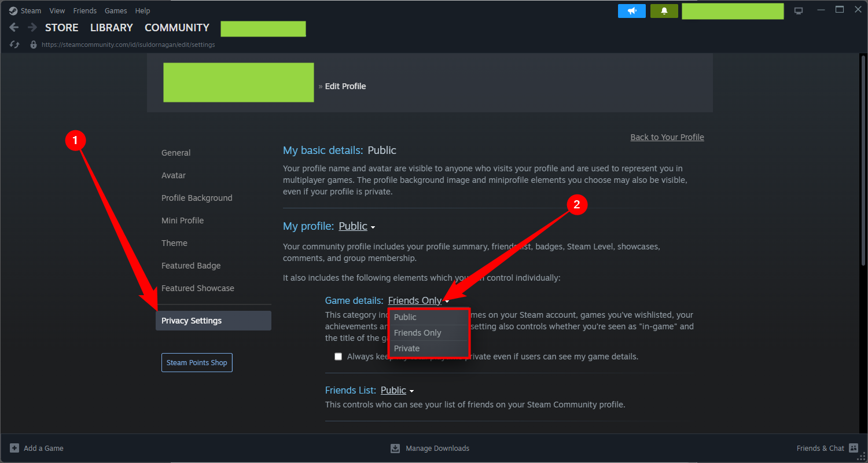The image size is (868, 463).
Task: Open the View menu
Action: tap(57, 10)
